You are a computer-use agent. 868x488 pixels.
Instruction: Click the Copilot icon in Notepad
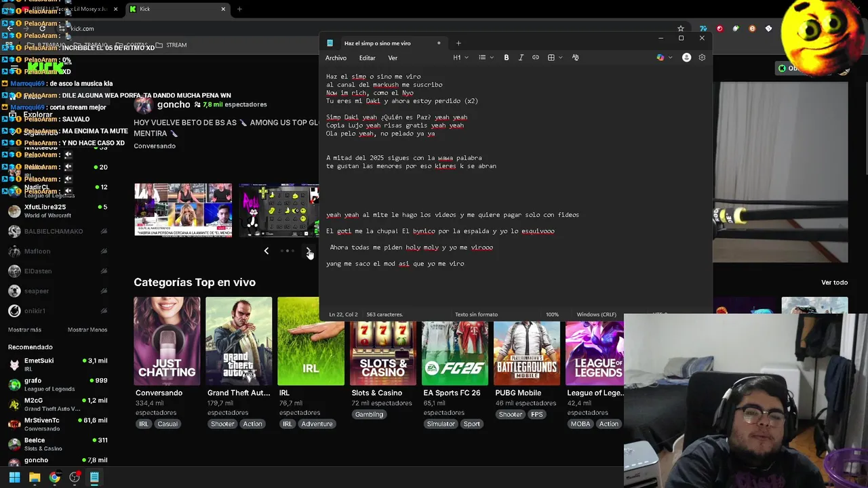tap(660, 58)
